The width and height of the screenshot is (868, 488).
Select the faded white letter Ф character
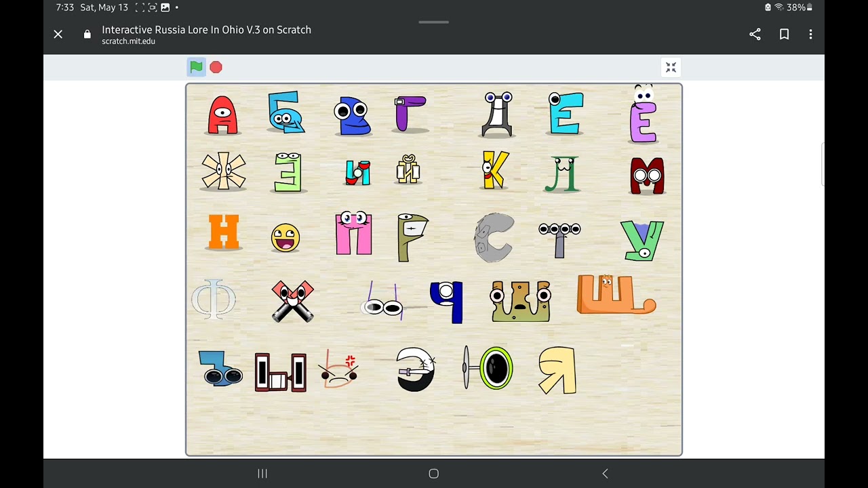(x=214, y=299)
